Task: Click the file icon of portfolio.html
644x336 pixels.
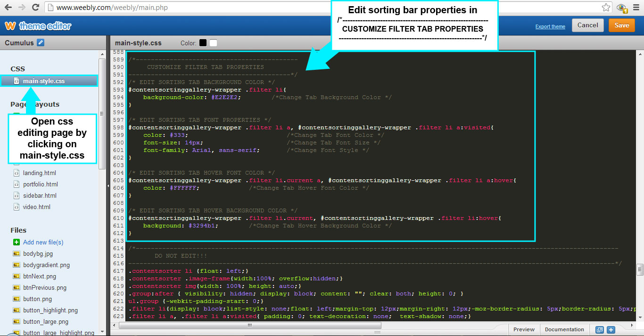Action: click(x=17, y=185)
